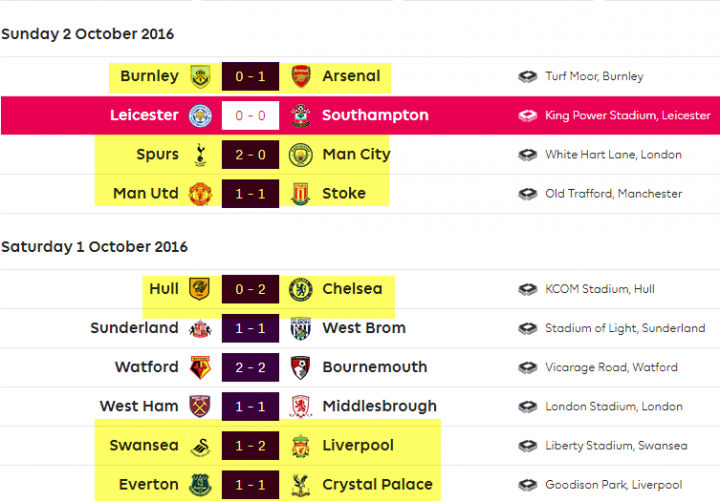Screen dimensions: 720x501
Task: Open the Leicester 0 - 0 Southampton score
Action: (250, 116)
